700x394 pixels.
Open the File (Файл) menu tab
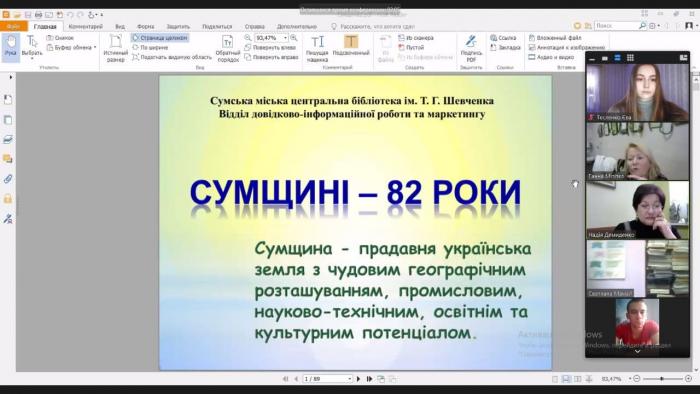pos(13,27)
